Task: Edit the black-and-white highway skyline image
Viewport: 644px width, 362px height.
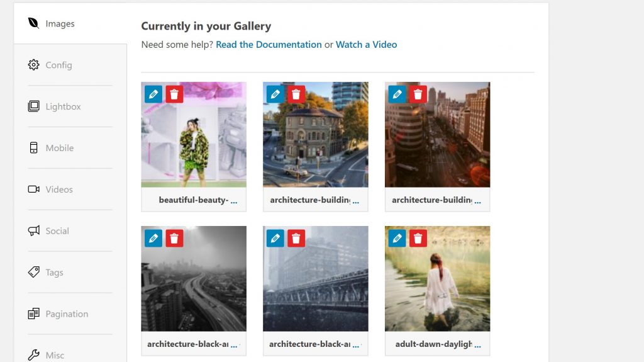Action: (153, 238)
